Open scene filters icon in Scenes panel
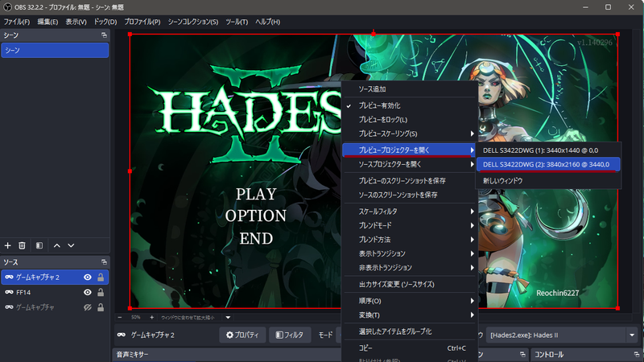This screenshot has width=644, height=362. point(39,245)
